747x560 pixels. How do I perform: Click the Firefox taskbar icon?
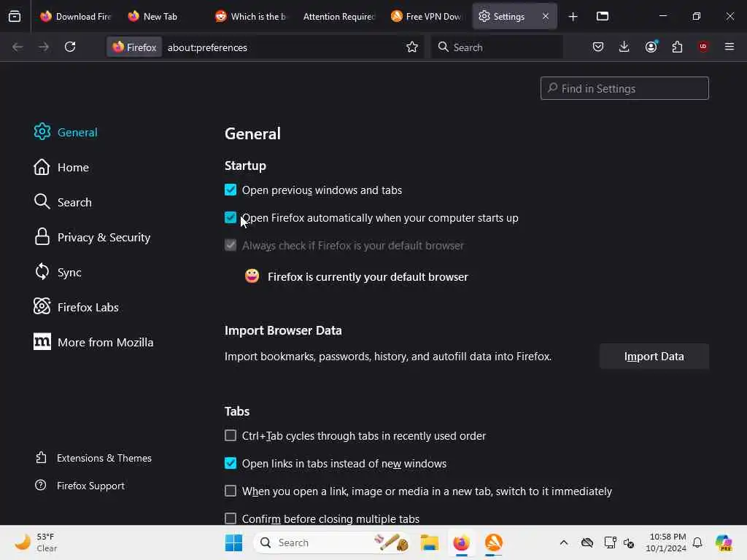(461, 542)
